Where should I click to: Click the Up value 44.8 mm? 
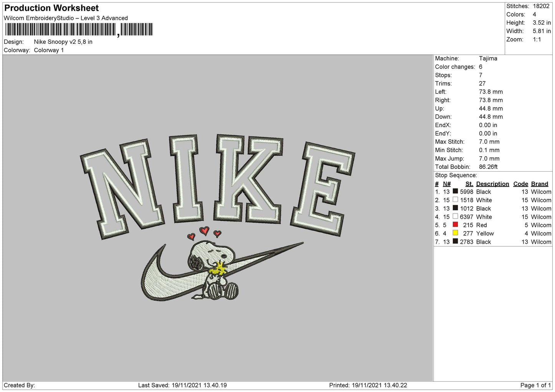(x=490, y=109)
